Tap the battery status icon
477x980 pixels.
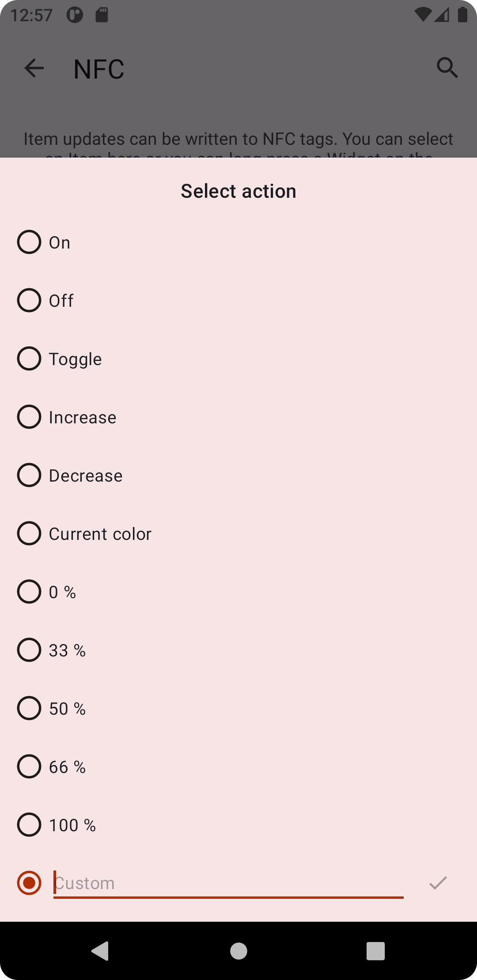[x=462, y=15]
